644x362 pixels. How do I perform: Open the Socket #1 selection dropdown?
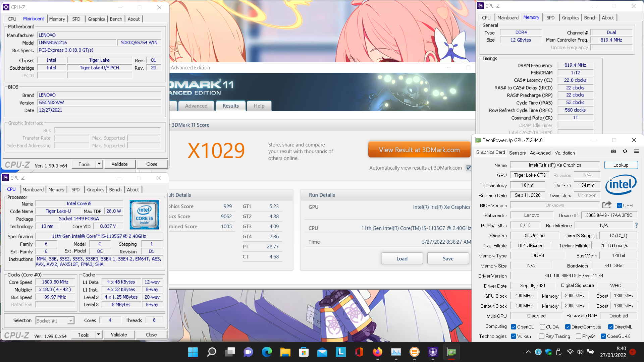pos(55,321)
